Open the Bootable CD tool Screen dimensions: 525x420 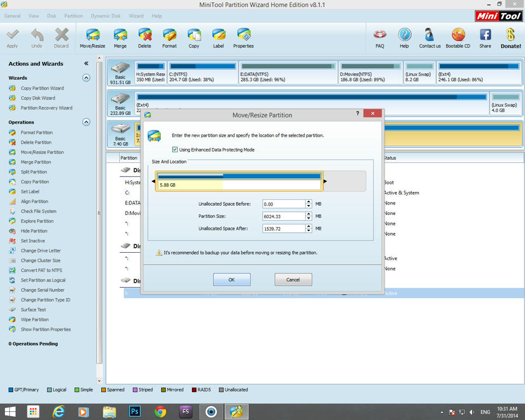(458, 36)
